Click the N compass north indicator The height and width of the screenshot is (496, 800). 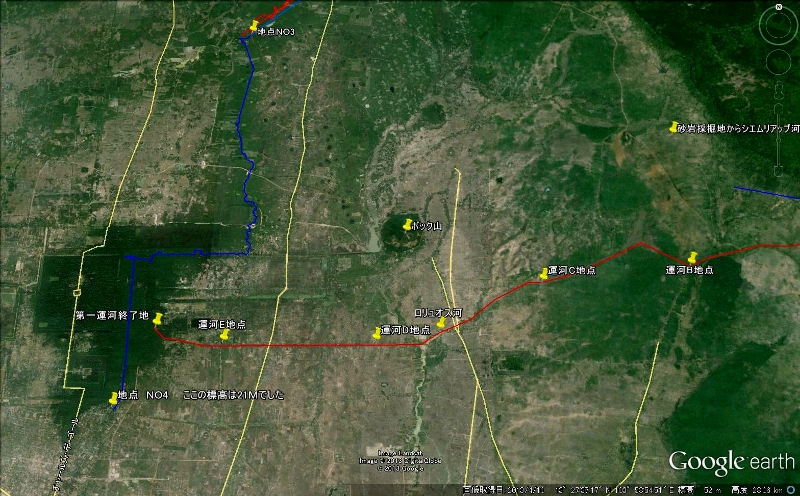pyautogui.click(x=779, y=8)
